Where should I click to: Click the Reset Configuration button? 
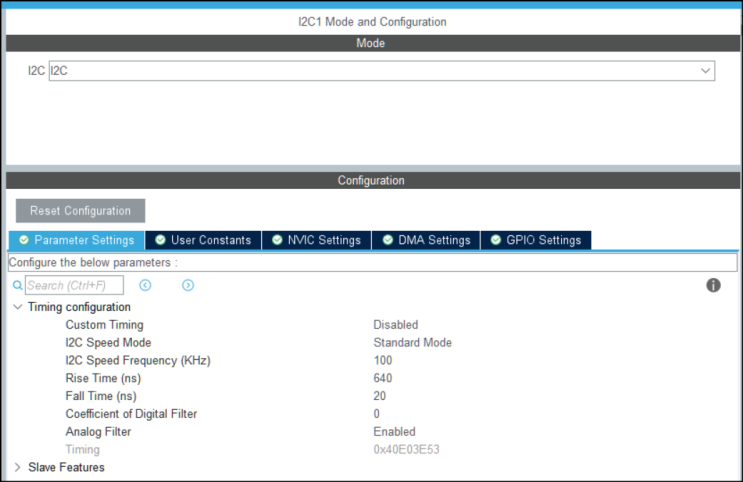click(81, 211)
